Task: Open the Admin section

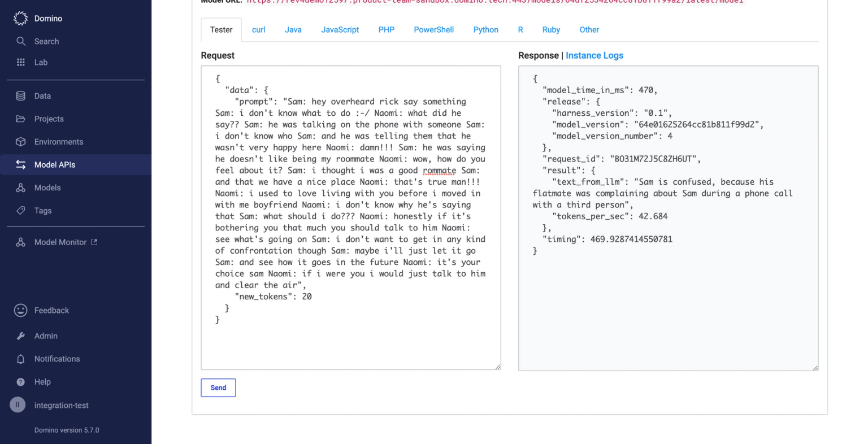Action: tap(45, 336)
